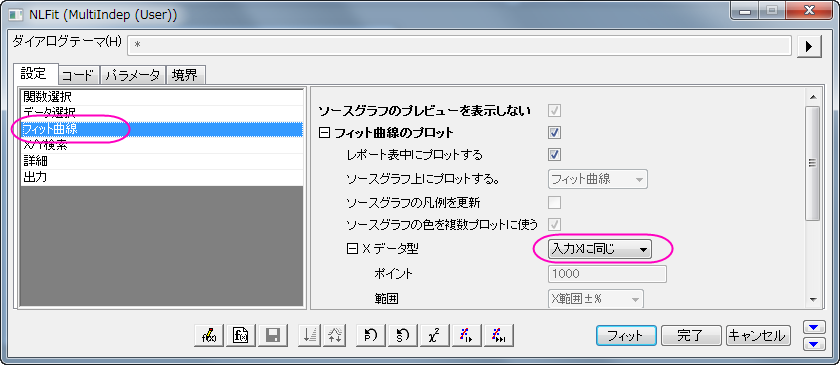Enable ソースグラフの凡例を更新 checkbox
Viewport: 840px width, 365px height.
[554, 203]
